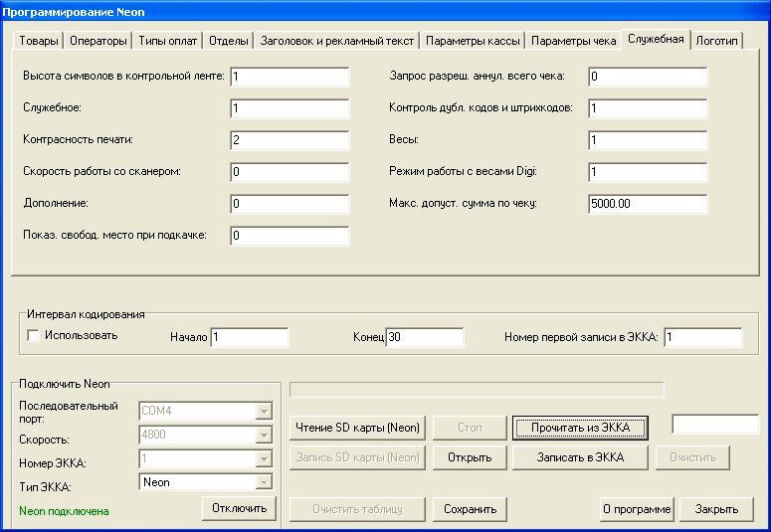Viewport: 771px width, 532px height.
Task: Focus Высота символов в контрольной ленте field
Action: (289, 77)
